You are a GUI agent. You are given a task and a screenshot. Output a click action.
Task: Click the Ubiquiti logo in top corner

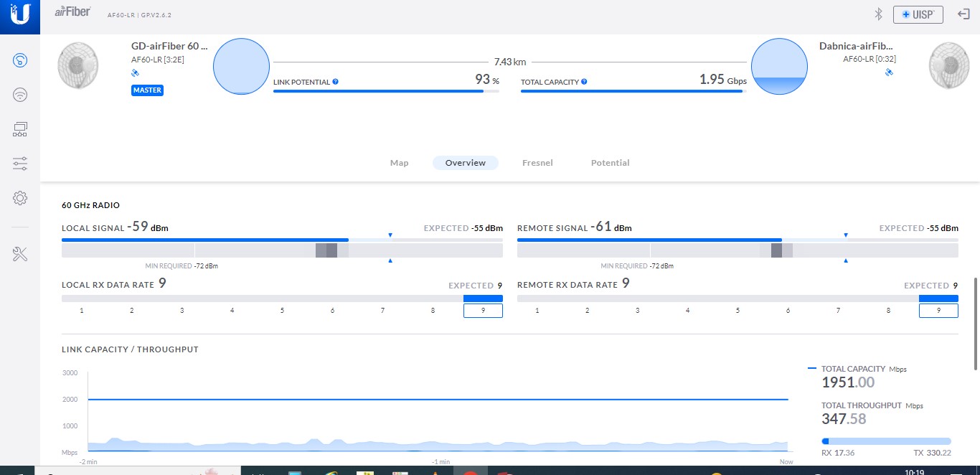point(20,16)
